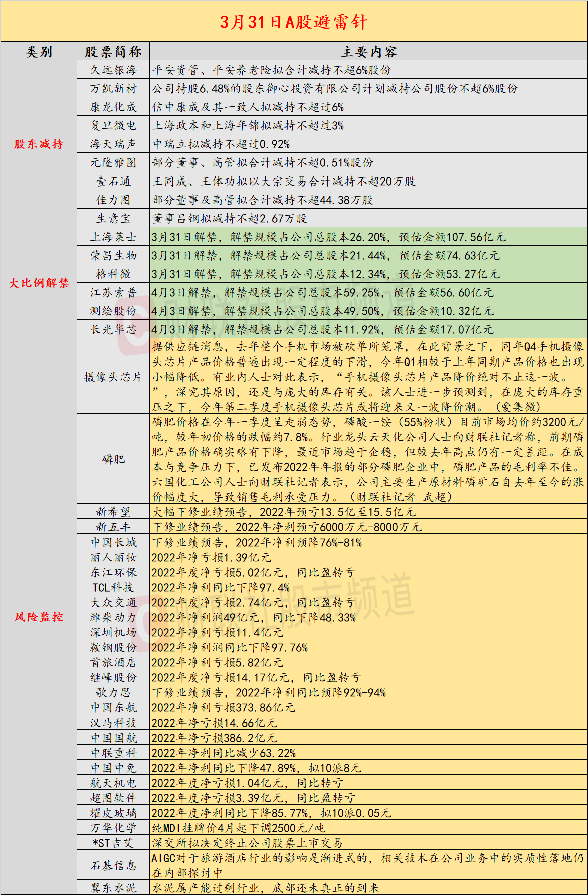The width and height of the screenshot is (588, 895).
Task: Select stock name 歌力思
Action: (113, 693)
